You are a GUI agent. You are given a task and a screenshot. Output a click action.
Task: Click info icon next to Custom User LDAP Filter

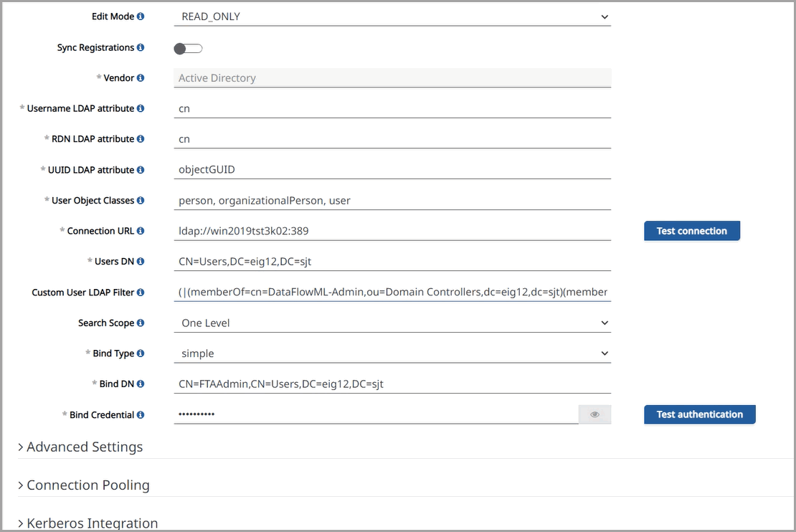coord(141,293)
